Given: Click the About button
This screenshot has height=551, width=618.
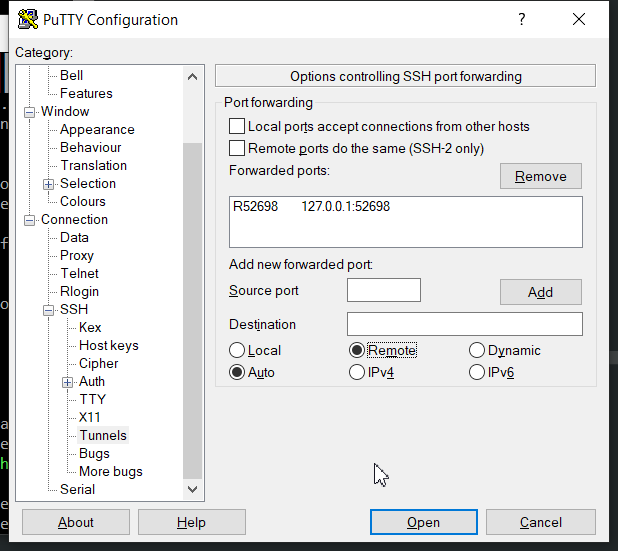Looking at the screenshot, I should [x=76, y=522].
